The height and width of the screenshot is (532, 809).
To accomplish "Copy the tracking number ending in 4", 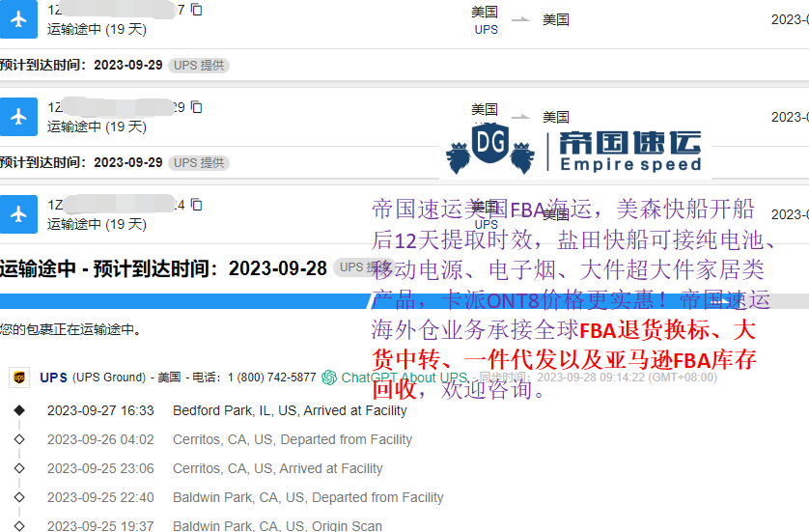I will 197,205.
